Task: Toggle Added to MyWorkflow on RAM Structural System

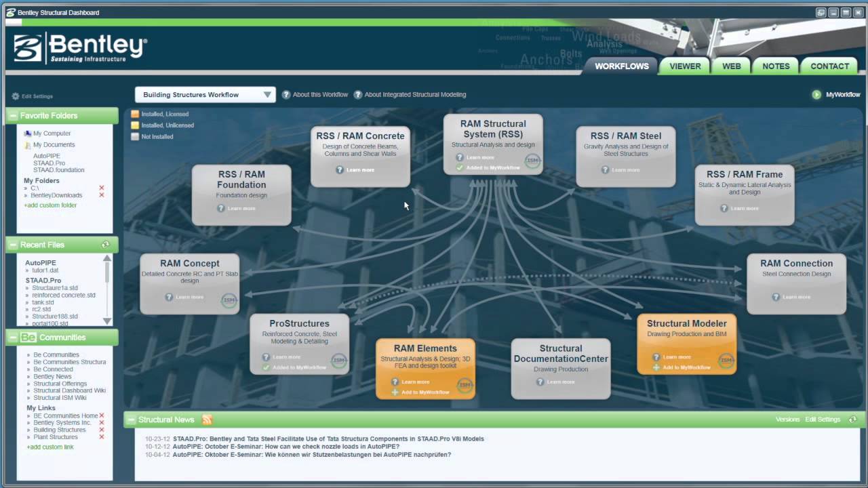Action: pyautogui.click(x=488, y=167)
